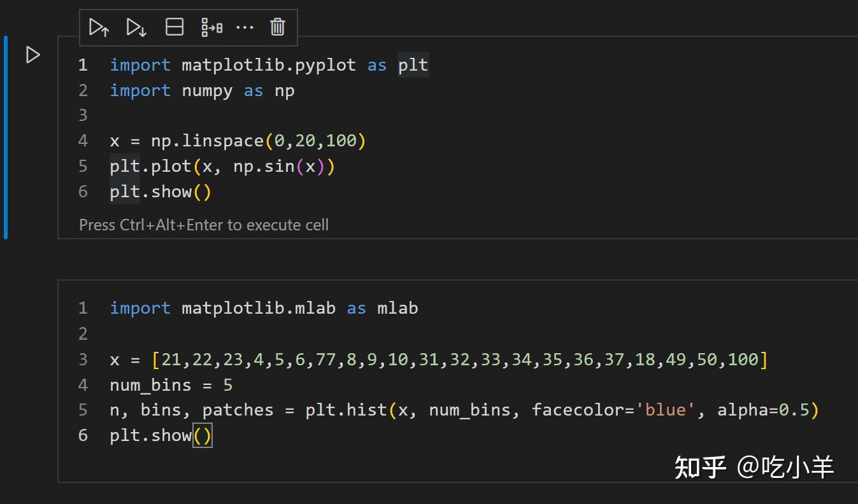The height and width of the screenshot is (504, 858).
Task: Execute all cells above this cell
Action: point(99,27)
